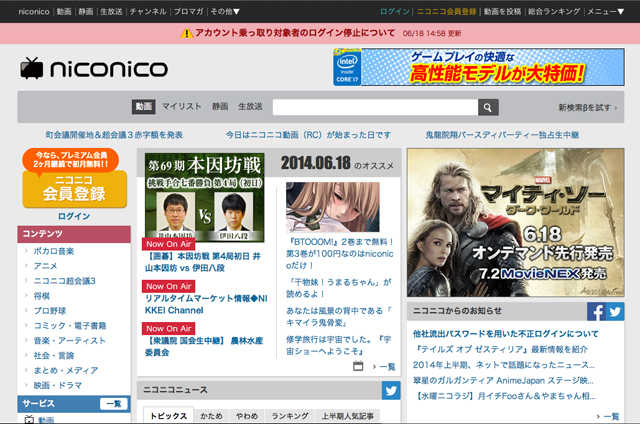
Task: Click the Twitter icon in the ニコニコニュース header
Action: pos(391,391)
